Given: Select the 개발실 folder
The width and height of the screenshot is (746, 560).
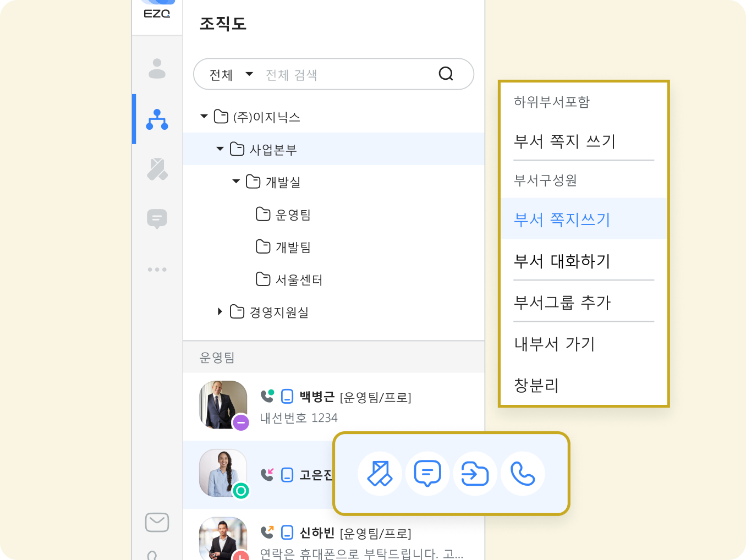Looking at the screenshot, I should pos(273,182).
